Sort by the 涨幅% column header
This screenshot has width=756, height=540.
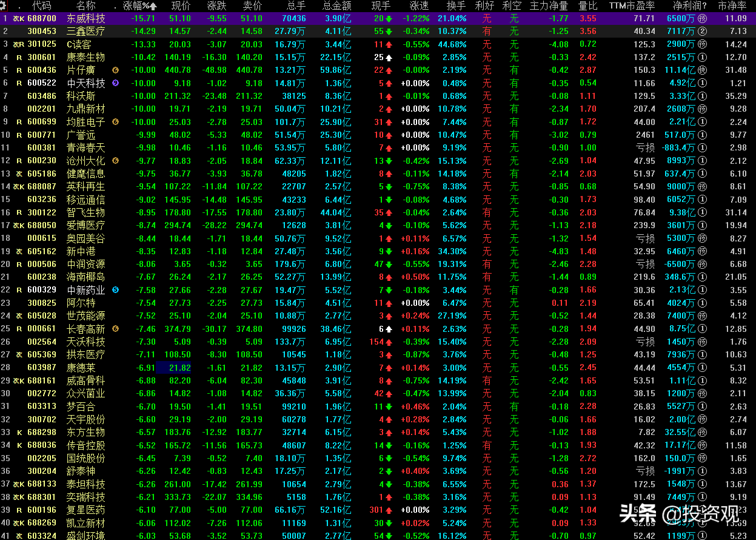(136, 5)
